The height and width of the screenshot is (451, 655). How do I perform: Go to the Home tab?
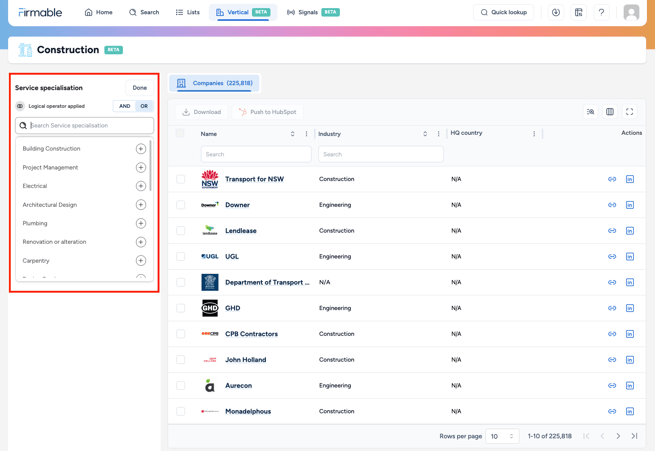[99, 13]
